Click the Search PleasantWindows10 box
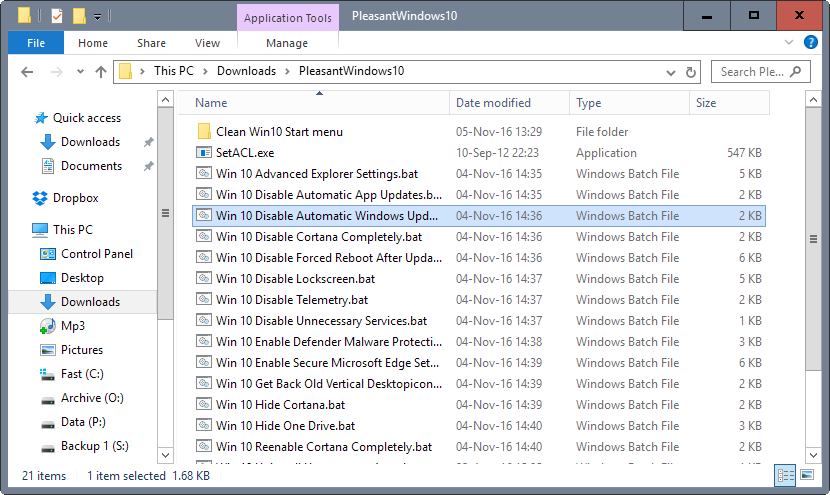 coord(761,72)
